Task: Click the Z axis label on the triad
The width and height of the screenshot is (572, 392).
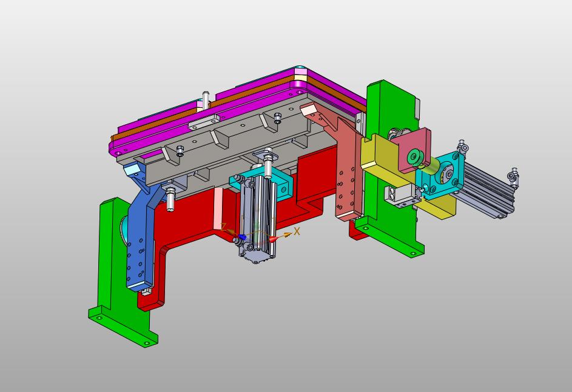Action: tap(224, 226)
